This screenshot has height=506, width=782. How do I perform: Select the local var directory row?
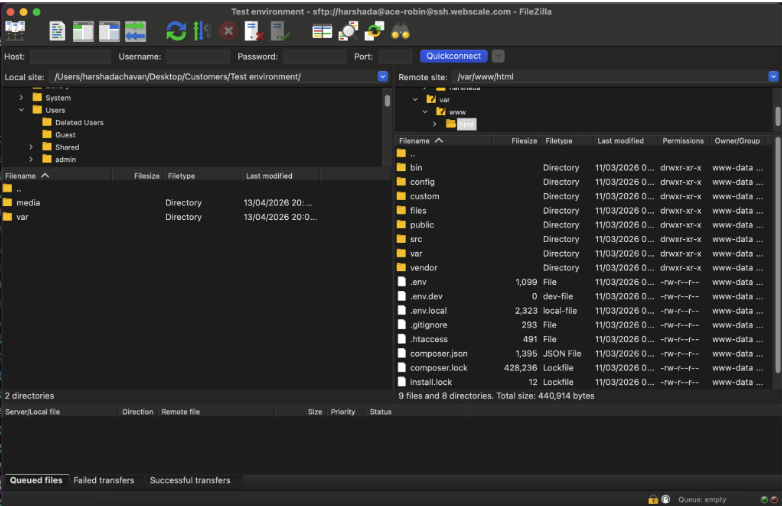(196, 217)
